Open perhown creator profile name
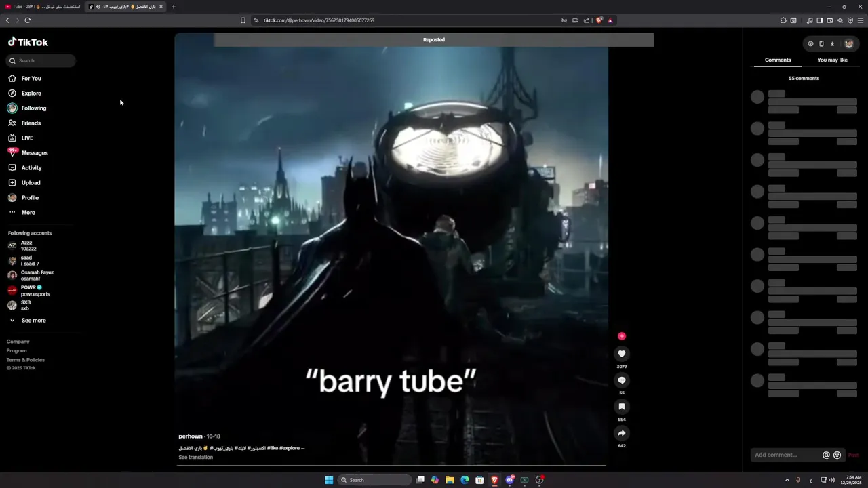This screenshot has width=868, height=488. point(191,436)
